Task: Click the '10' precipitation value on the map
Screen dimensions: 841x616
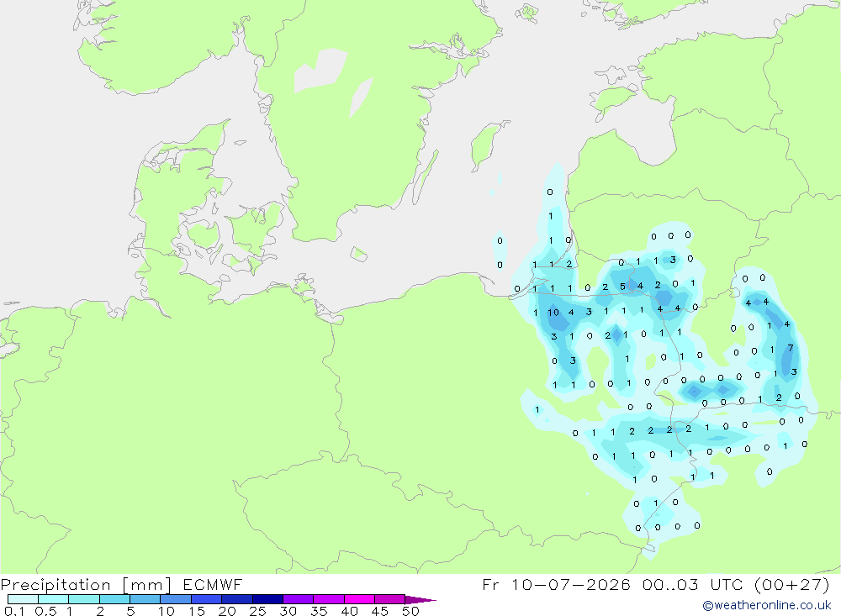Action: coord(553,313)
